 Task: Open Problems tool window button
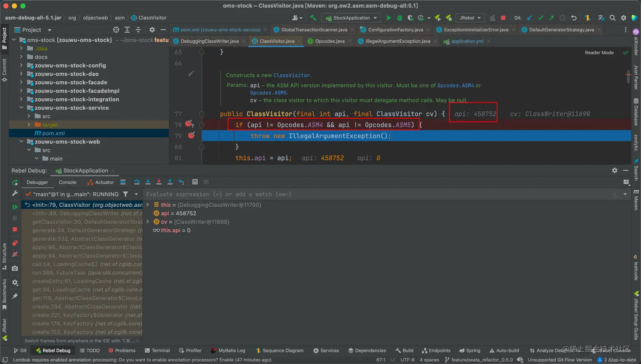click(x=122, y=350)
